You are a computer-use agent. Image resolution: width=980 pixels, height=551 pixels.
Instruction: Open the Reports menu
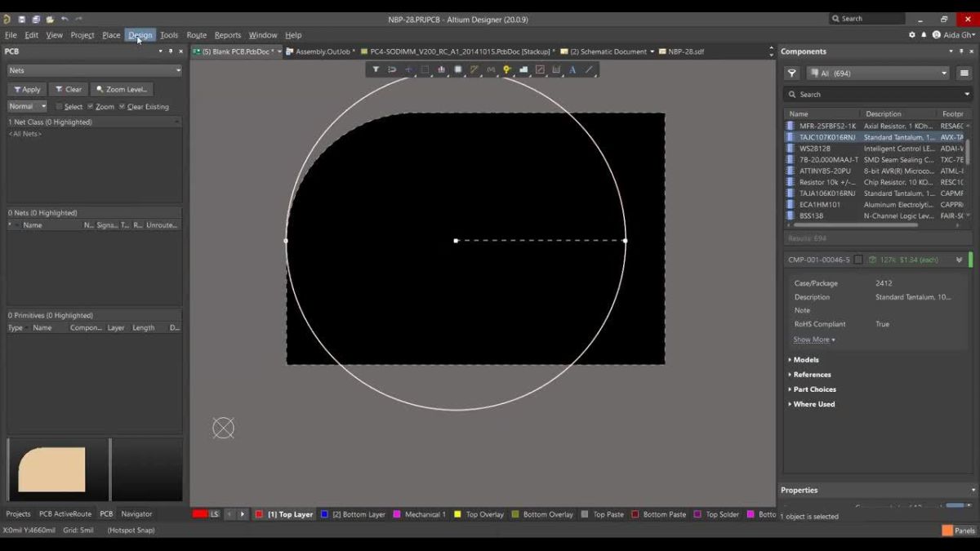click(228, 35)
